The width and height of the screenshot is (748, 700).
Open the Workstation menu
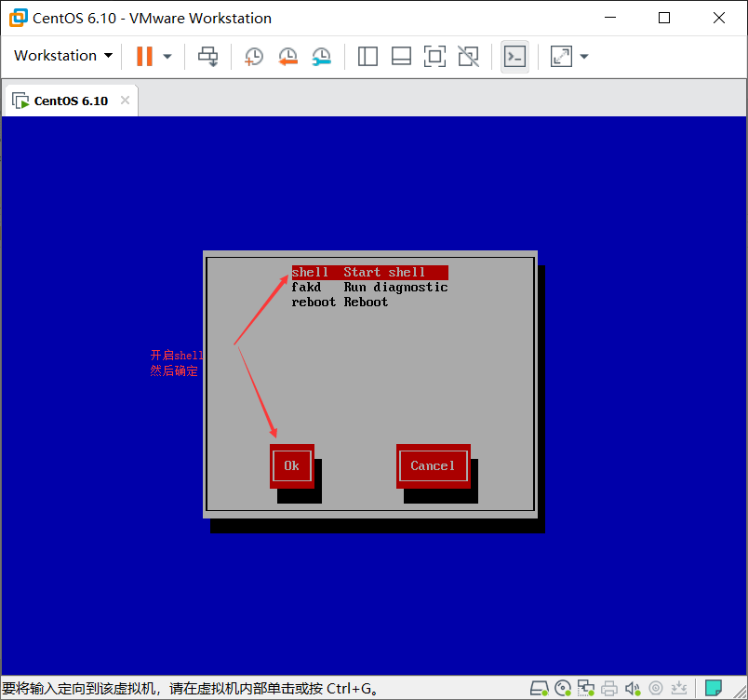coord(63,56)
